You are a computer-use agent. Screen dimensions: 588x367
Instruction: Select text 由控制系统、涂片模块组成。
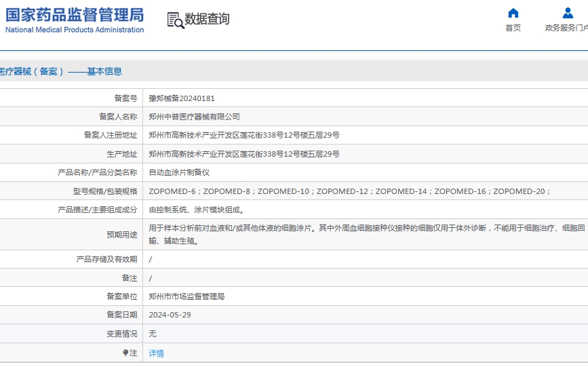click(197, 210)
